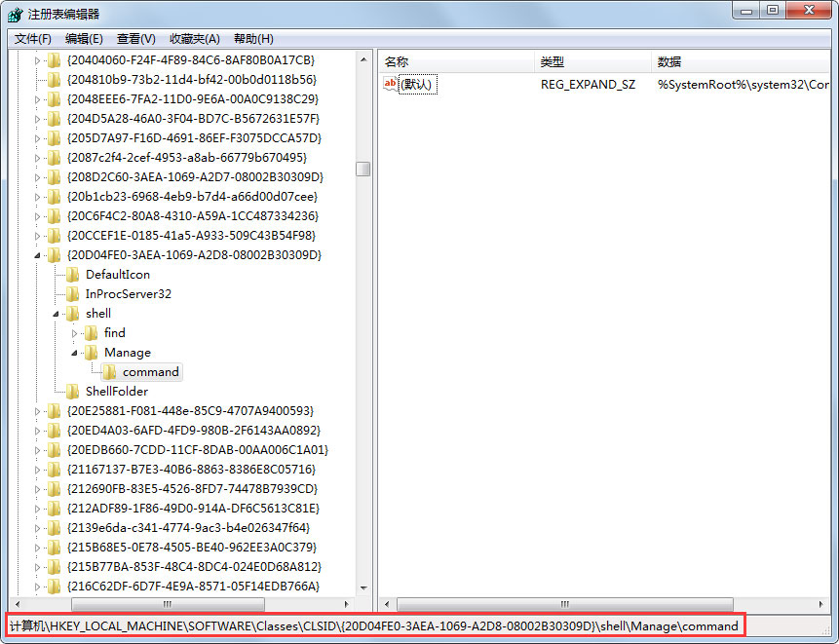Click the ShellFolder key folder icon
This screenshot has height=644, width=839.
pos(72,391)
